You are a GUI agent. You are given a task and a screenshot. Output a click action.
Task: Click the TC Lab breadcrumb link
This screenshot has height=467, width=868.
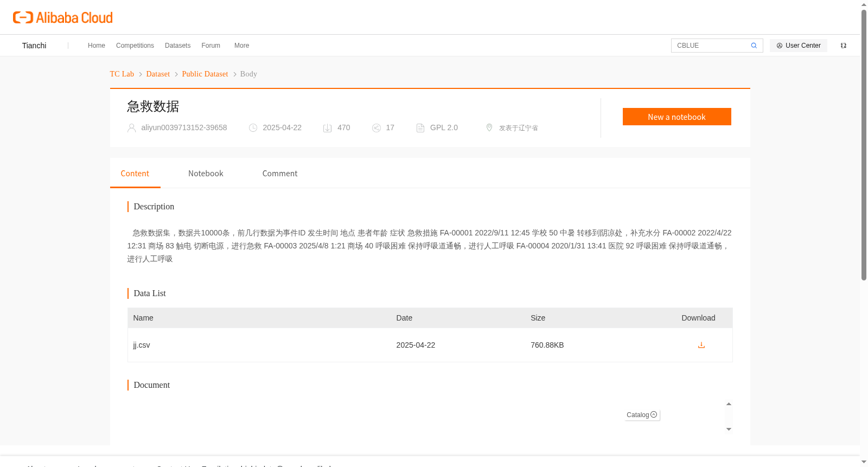point(122,74)
